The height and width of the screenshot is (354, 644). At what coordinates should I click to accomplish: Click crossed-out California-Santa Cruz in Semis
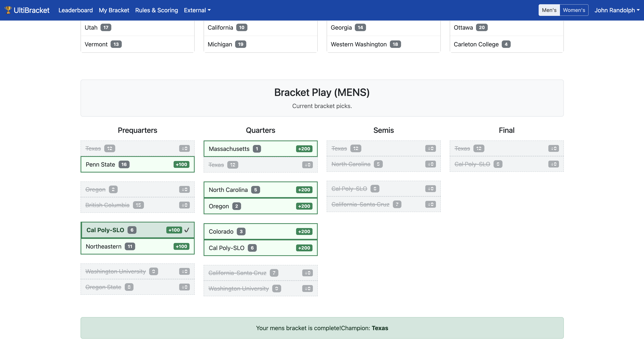pyautogui.click(x=384, y=204)
